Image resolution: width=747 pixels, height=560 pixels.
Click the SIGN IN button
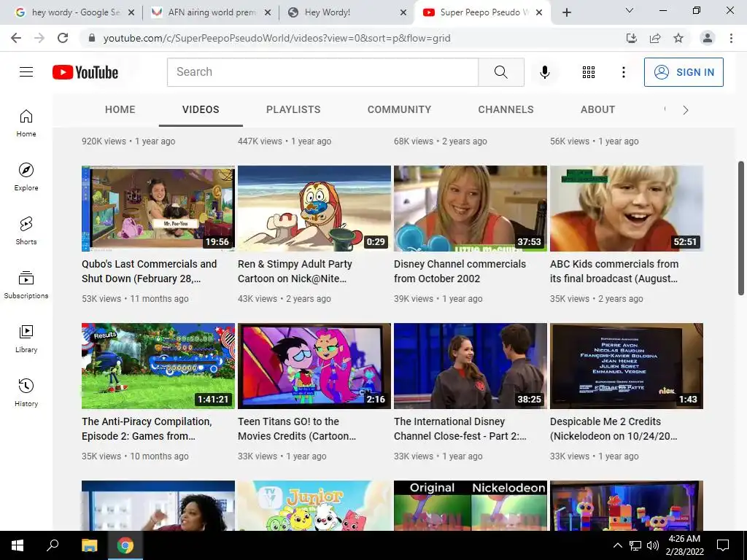(x=684, y=72)
